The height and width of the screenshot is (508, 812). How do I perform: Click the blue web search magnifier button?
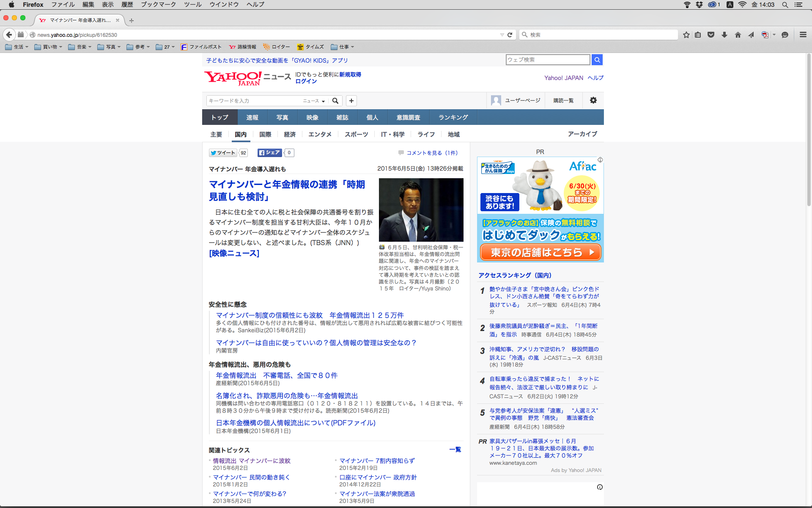click(597, 60)
